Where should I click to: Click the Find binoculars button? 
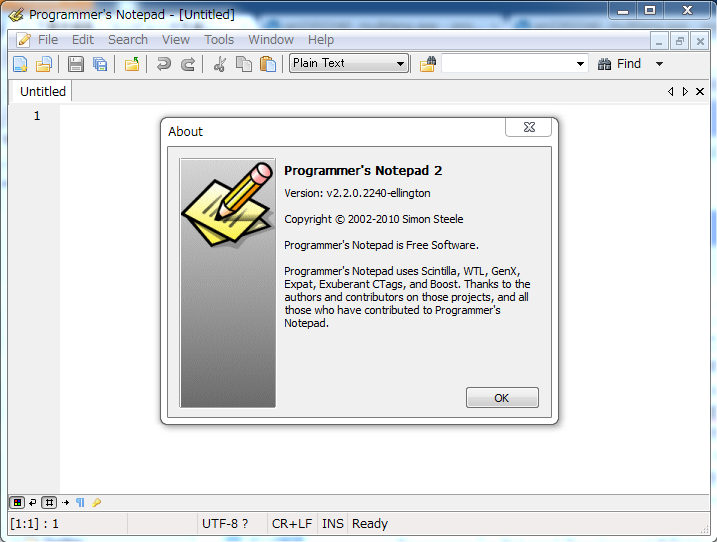(x=620, y=64)
